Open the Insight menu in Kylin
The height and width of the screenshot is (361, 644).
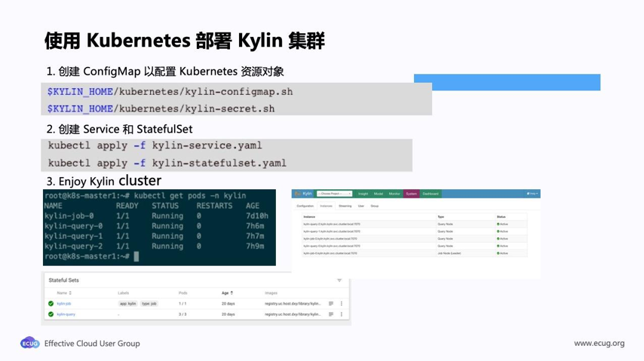[x=363, y=194]
